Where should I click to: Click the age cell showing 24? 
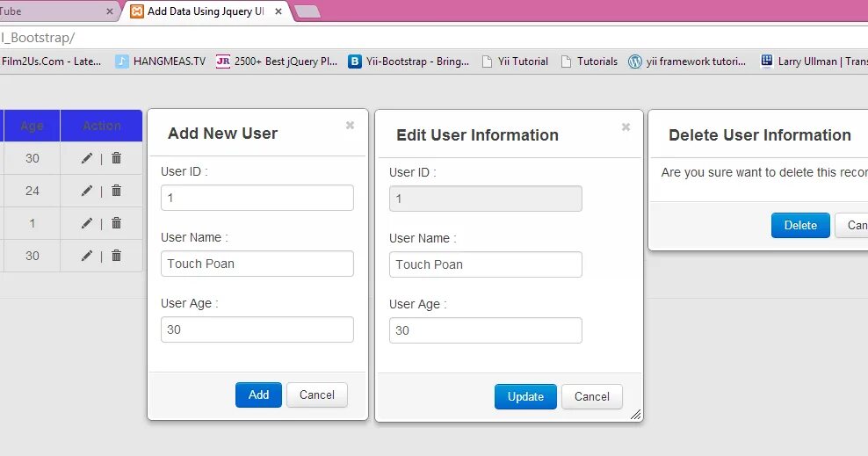tap(33, 191)
